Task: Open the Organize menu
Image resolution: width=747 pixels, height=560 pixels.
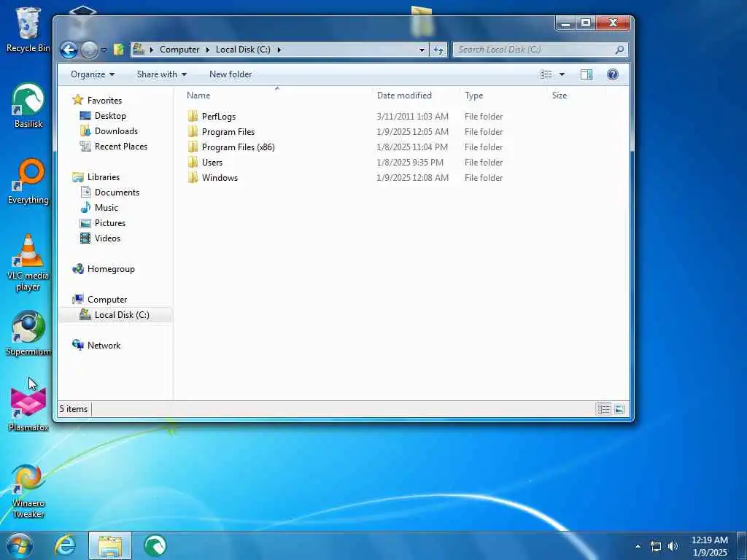Action: click(x=93, y=74)
